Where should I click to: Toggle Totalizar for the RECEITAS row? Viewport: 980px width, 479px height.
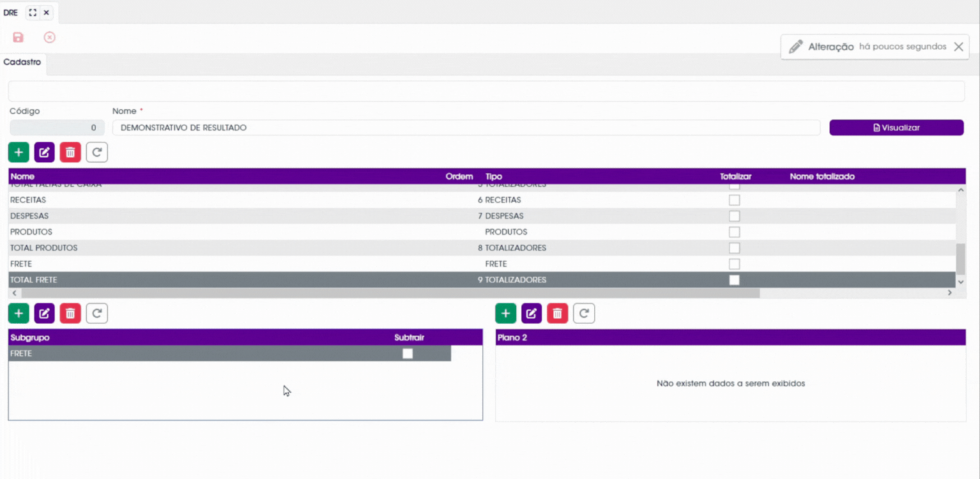pos(734,200)
